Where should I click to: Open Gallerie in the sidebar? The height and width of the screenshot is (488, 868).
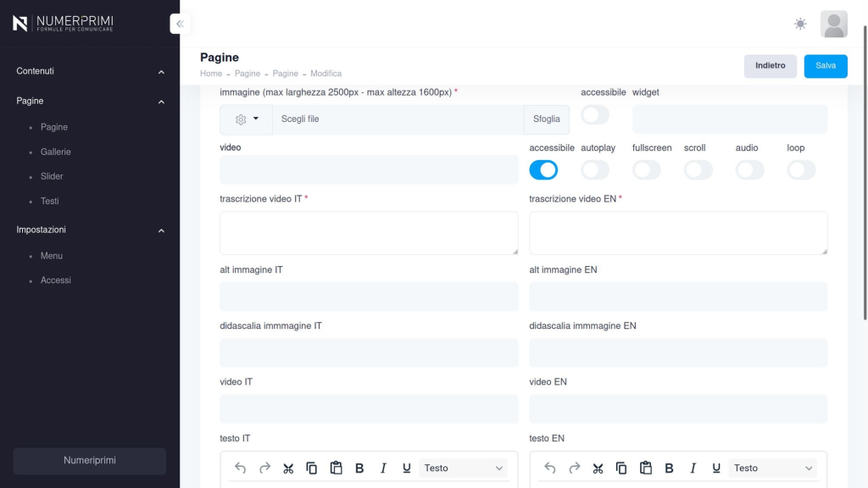(x=56, y=152)
